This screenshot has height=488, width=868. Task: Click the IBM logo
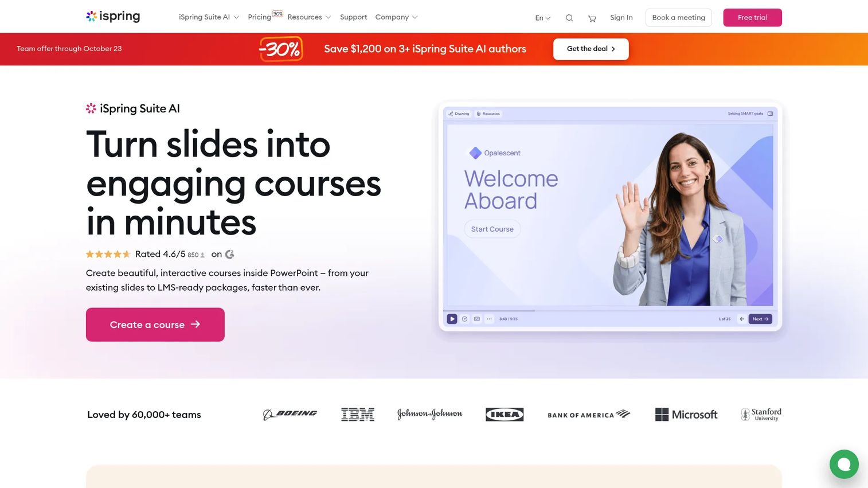click(358, 414)
